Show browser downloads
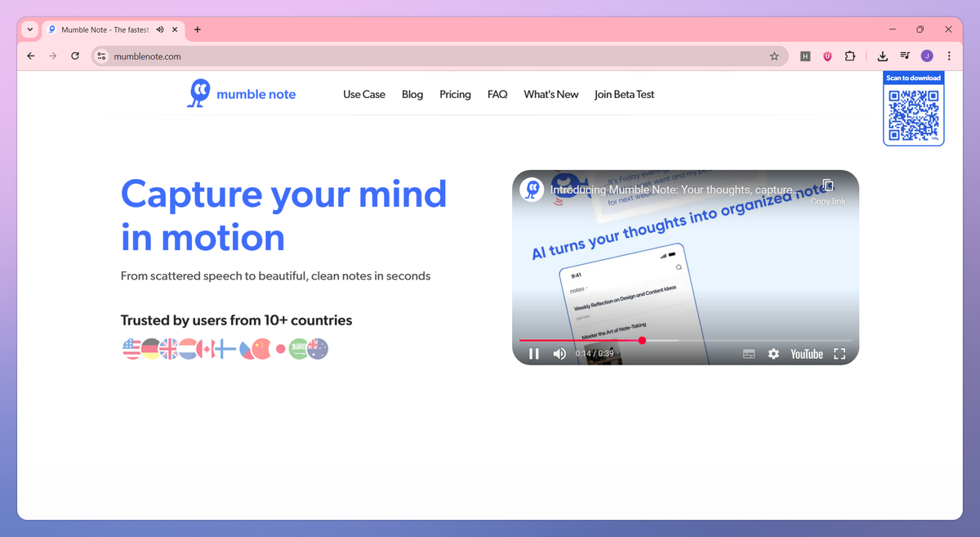Viewport: 980px width, 537px height. tap(882, 56)
